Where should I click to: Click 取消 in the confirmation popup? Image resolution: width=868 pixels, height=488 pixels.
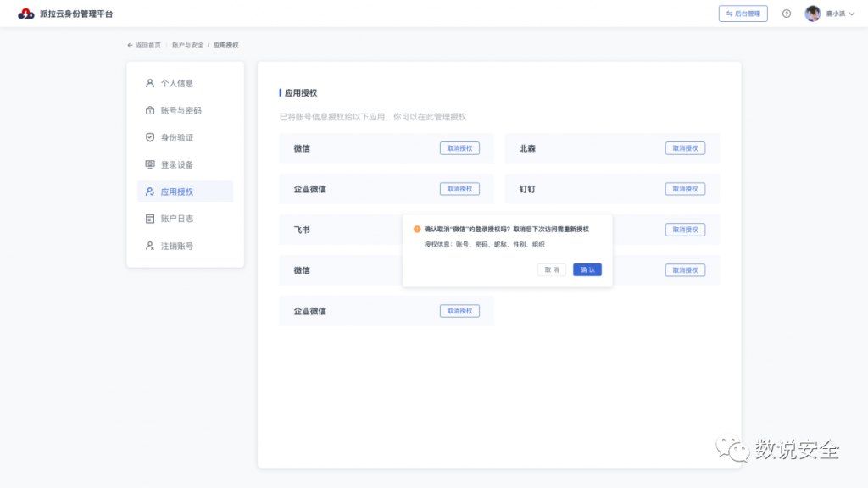552,270
